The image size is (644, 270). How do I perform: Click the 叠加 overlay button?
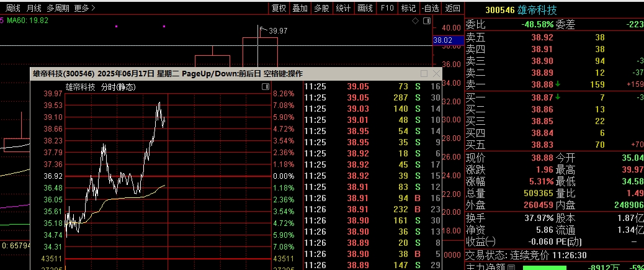(300, 8)
